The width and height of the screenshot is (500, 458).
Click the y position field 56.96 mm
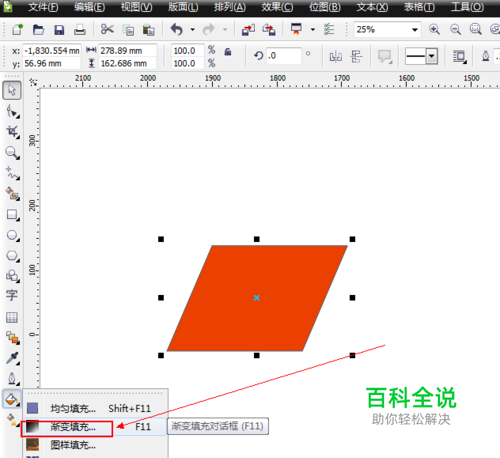[x=52, y=63]
